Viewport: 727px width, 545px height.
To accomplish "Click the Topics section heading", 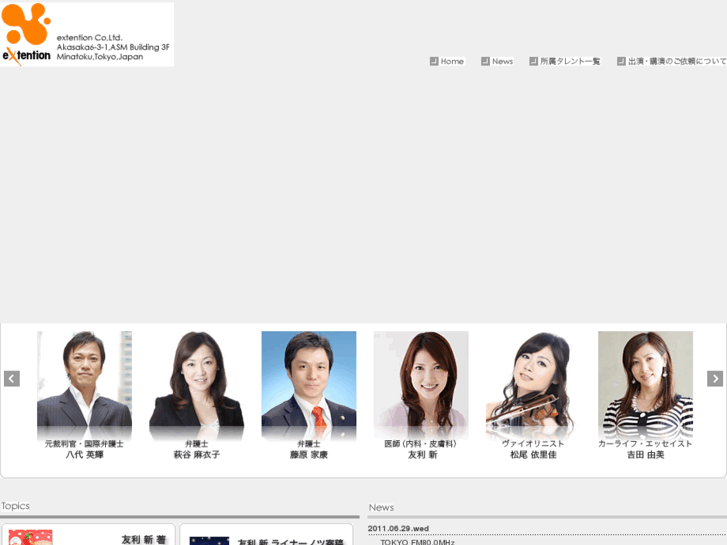I will pyautogui.click(x=15, y=506).
